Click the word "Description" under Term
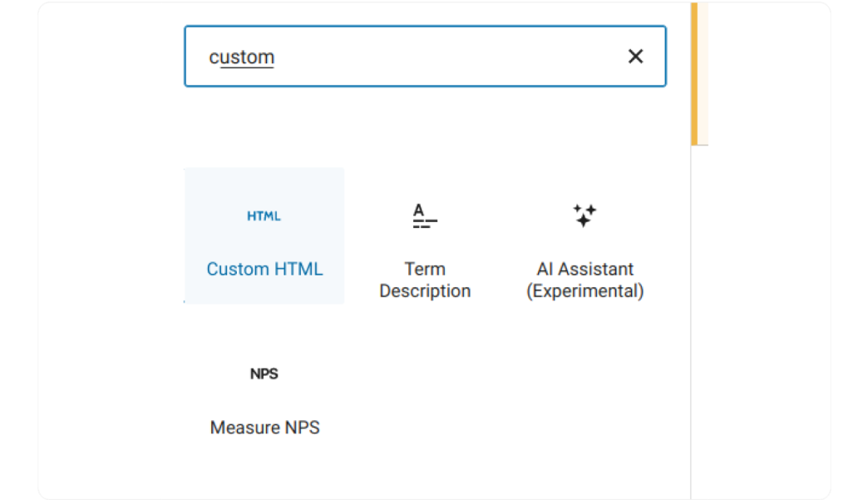 [425, 291]
